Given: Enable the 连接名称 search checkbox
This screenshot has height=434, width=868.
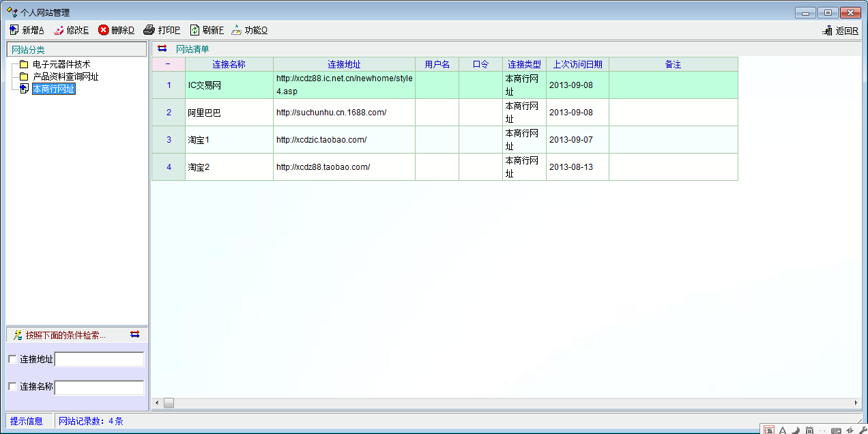Looking at the screenshot, I should pyautogui.click(x=12, y=386).
